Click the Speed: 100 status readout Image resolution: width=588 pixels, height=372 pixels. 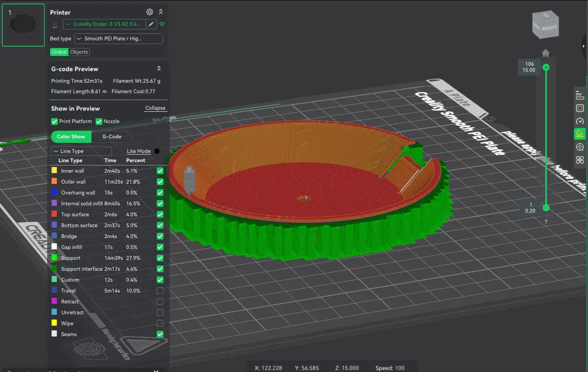tap(390, 368)
